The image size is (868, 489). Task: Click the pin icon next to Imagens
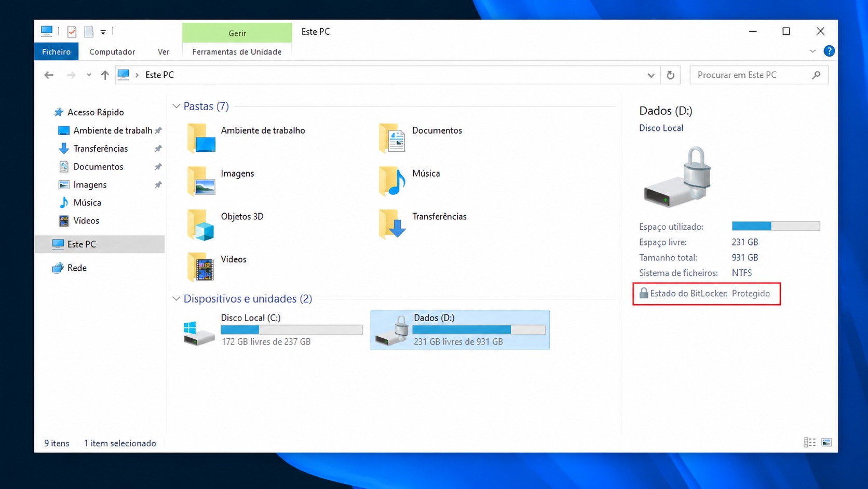[x=158, y=184]
